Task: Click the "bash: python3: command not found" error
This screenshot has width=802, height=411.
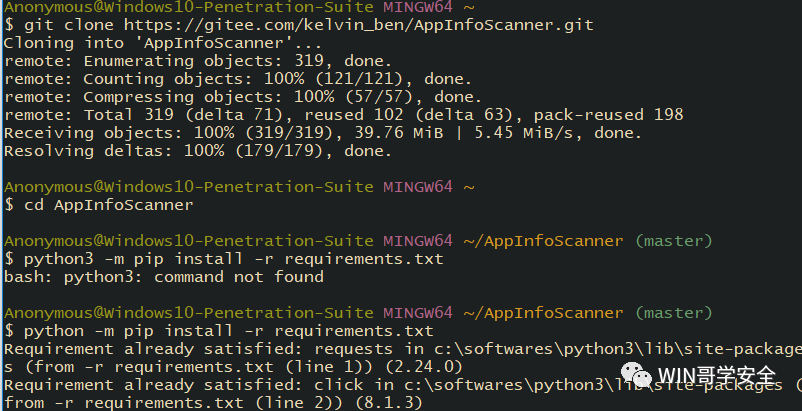Action: pos(164,277)
